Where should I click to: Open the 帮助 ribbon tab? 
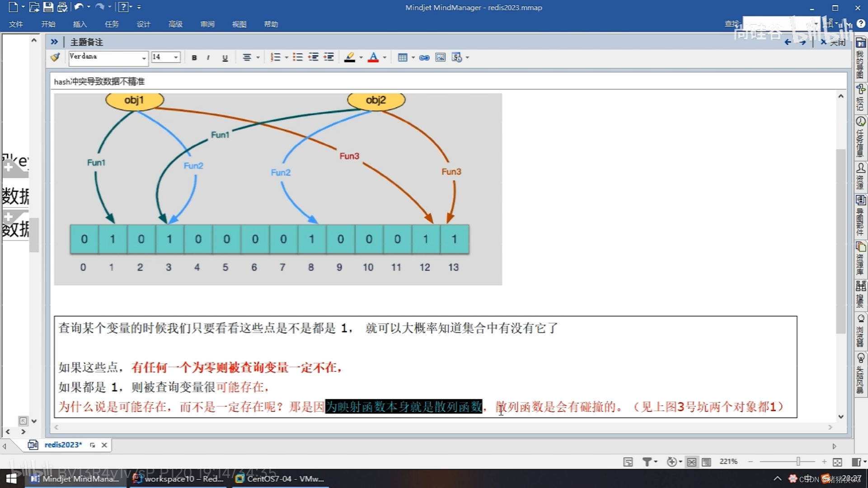271,24
